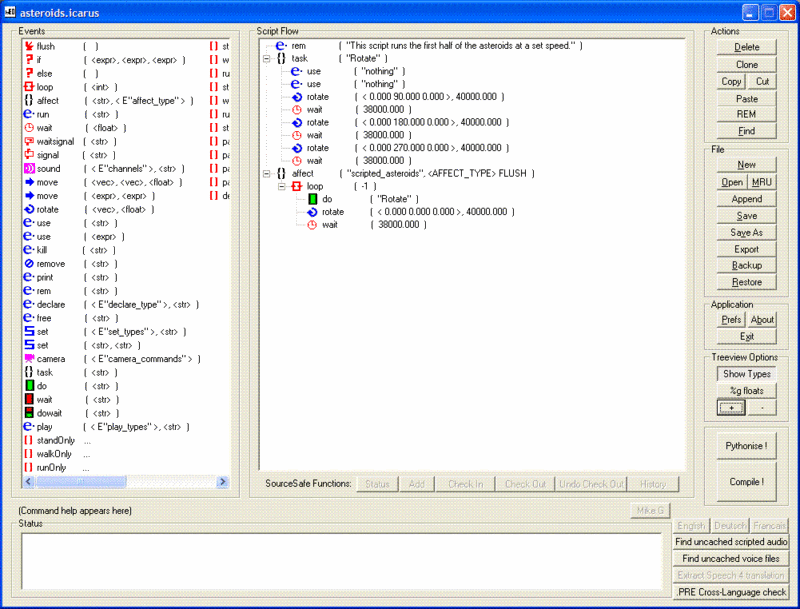This screenshot has width=800, height=609.
Task: Toggle the Show Types treeview option
Action: point(747,374)
